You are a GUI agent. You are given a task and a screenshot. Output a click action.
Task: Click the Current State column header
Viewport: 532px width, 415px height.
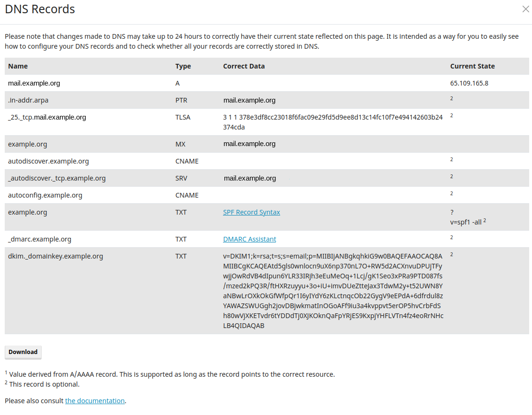pos(472,66)
